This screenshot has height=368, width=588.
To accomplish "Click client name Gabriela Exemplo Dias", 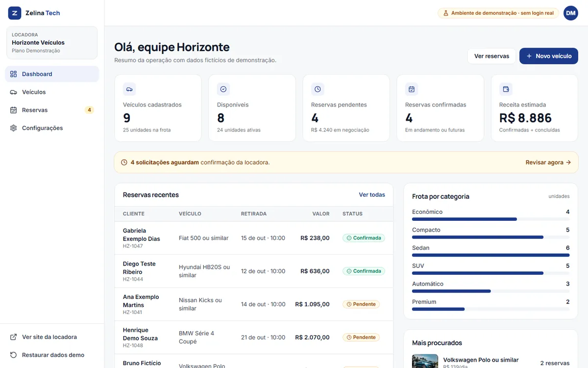I will click(x=142, y=235).
